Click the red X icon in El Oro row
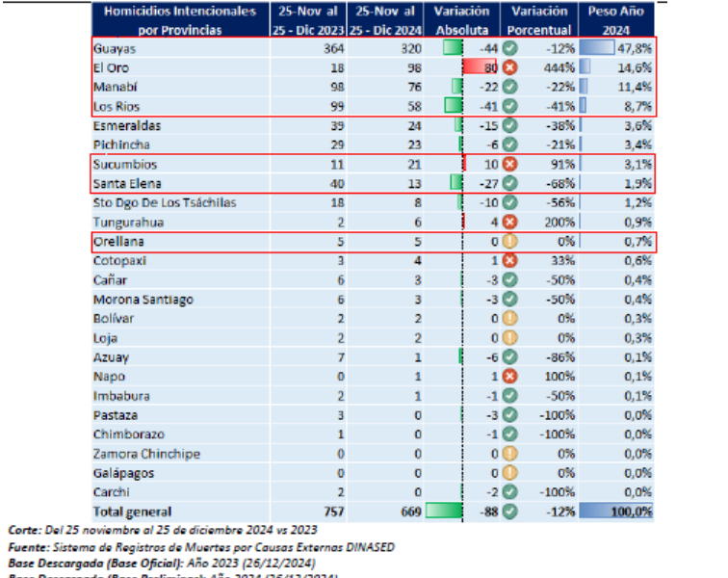 click(x=508, y=68)
